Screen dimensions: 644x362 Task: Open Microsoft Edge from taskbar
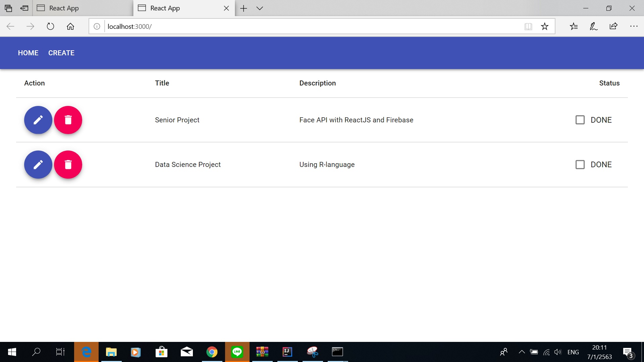tap(87, 352)
